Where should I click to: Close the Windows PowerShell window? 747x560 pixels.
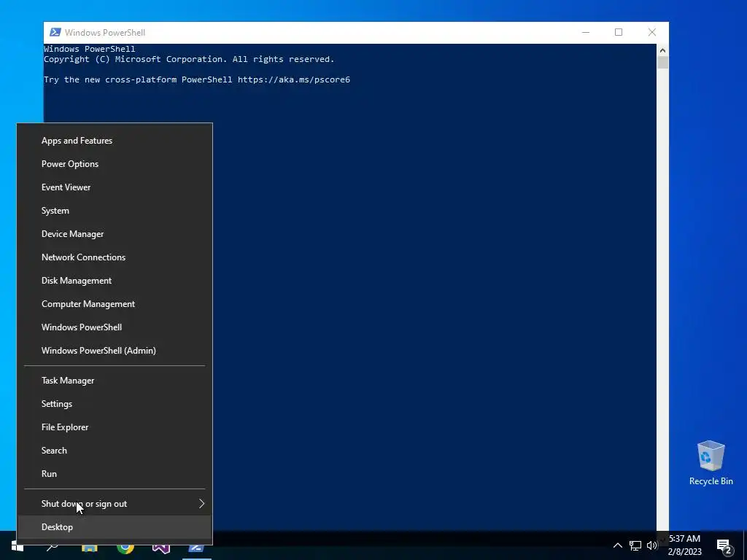(x=652, y=32)
